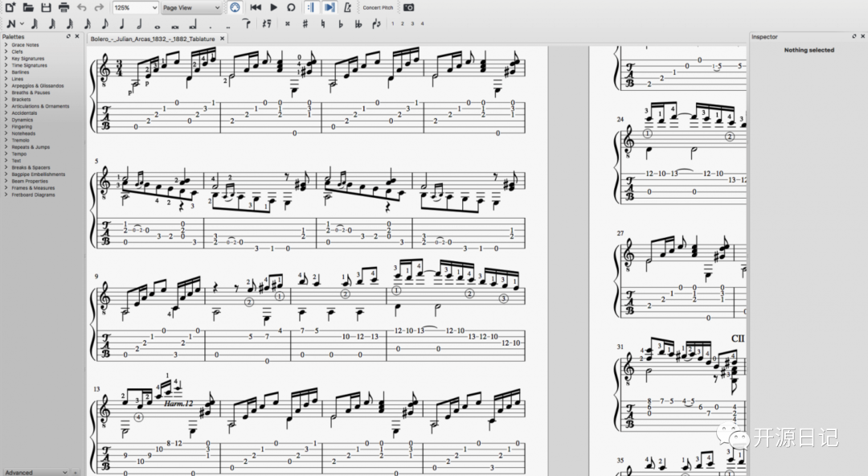Viewport: 868px width, 476px height.
Task: Save the score with the floppy disk icon
Action: (46, 8)
